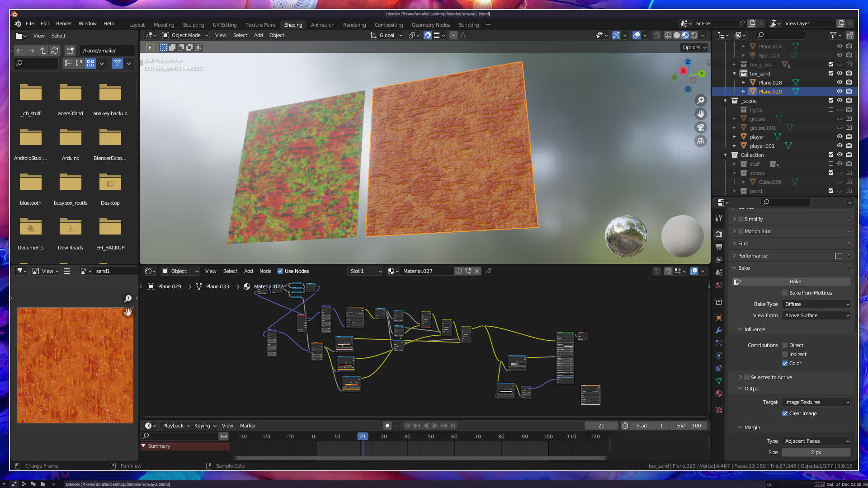The width and height of the screenshot is (868, 488).
Task: Click the camera view gizmo icon
Action: (x=701, y=127)
